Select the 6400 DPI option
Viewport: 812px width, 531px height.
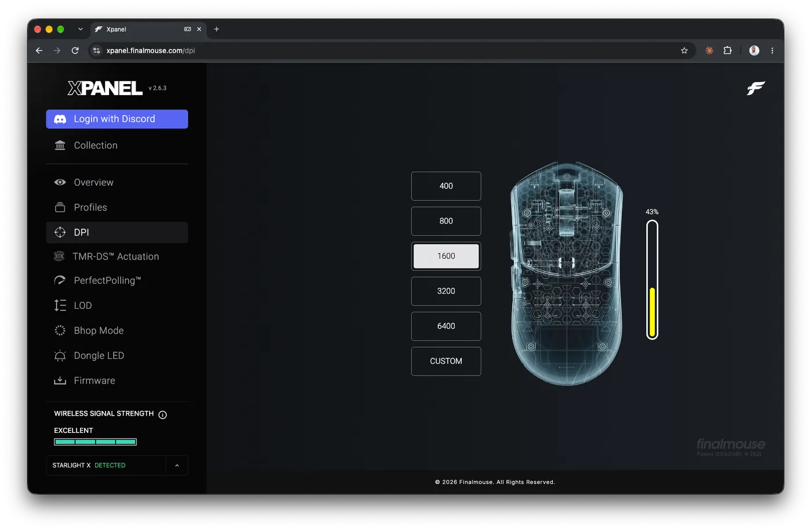click(x=446, y=326)
